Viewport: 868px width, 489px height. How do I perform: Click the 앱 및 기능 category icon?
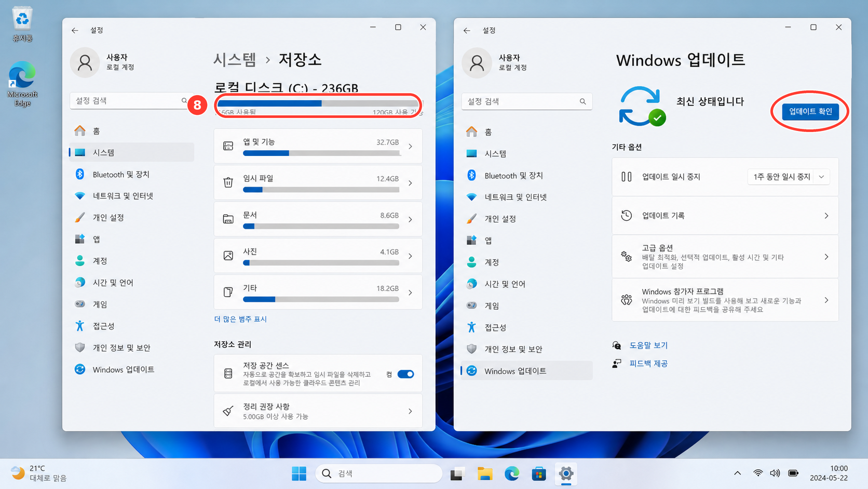pos(228,146)
